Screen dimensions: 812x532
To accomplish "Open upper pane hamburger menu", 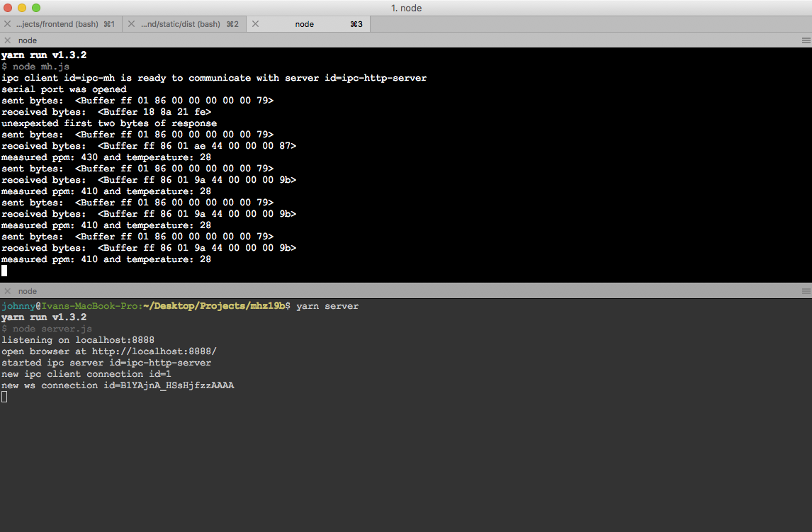I will 806,40.
